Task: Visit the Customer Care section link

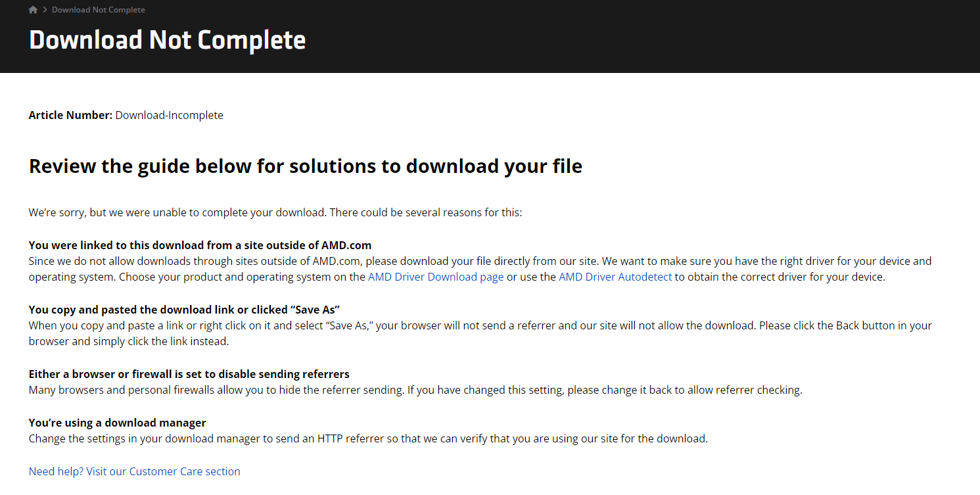Action: click(135, 471)
